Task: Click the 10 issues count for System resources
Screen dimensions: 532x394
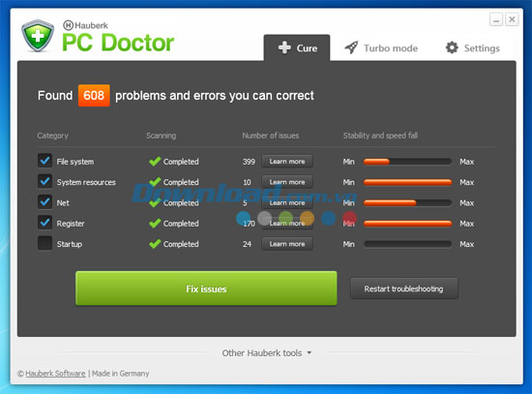Action: pyautogui.click(x=247, y=182)
